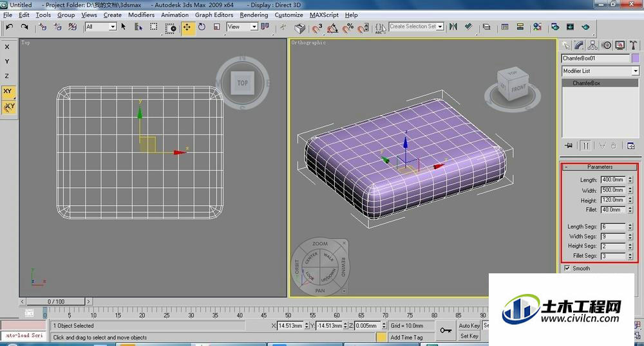Click the Redo arrow in the toolbar
644x346 pixels.
(x=24, y=27)
